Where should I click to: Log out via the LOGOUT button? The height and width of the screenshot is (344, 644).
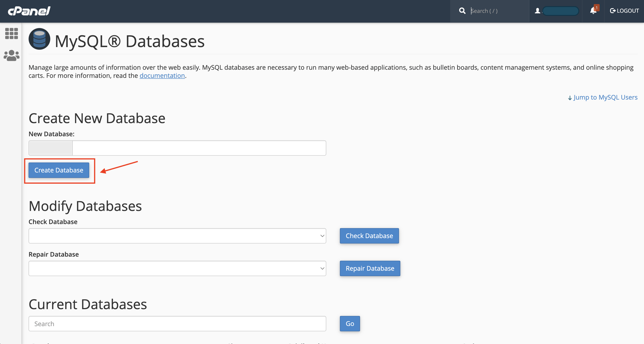tap(624, 11)
